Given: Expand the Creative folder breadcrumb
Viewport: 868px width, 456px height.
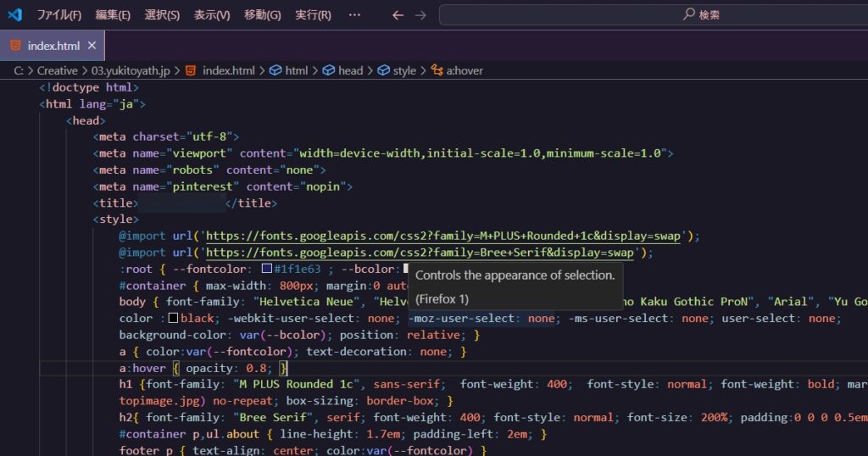Looking at the screenshot, I should pos(57,70).
